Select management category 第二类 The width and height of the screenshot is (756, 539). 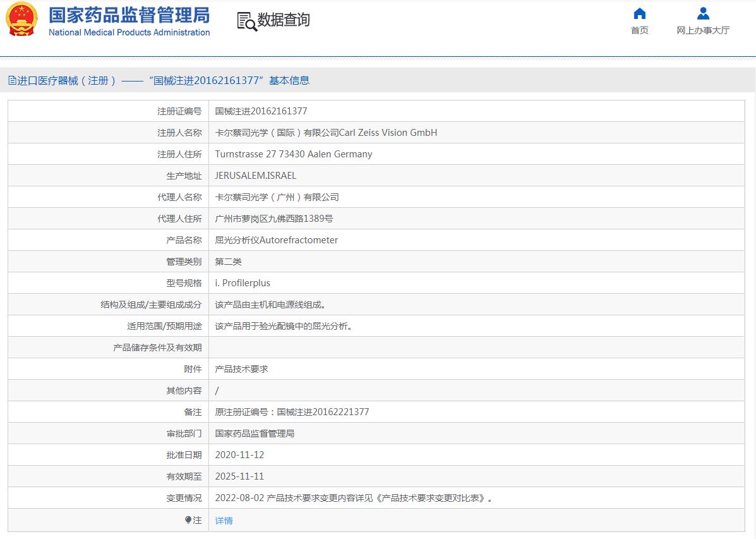[x=228, y=262]
